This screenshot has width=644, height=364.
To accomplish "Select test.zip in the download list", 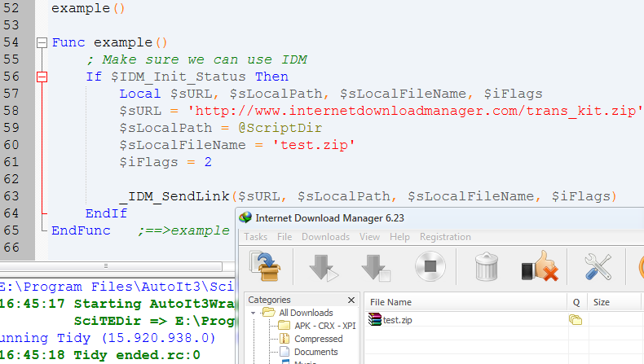I will (x=397, y=320).
